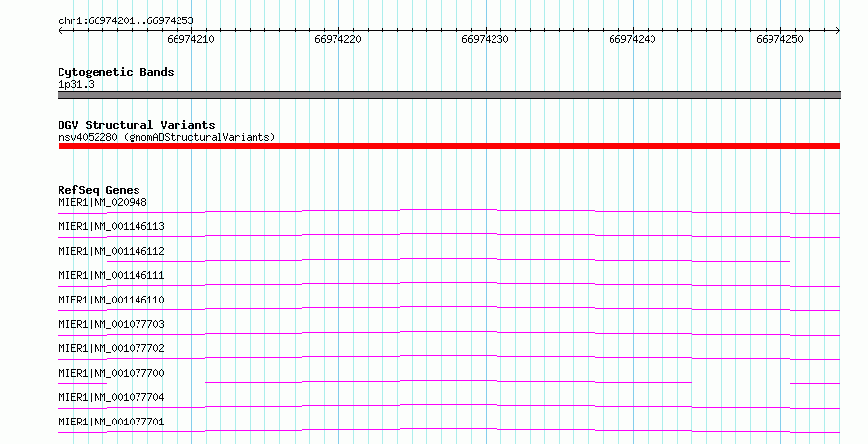Open transcript MIER1|NM_001077703
The height and width of the screenshot is (444, 868).
click(x=111, y=324)
